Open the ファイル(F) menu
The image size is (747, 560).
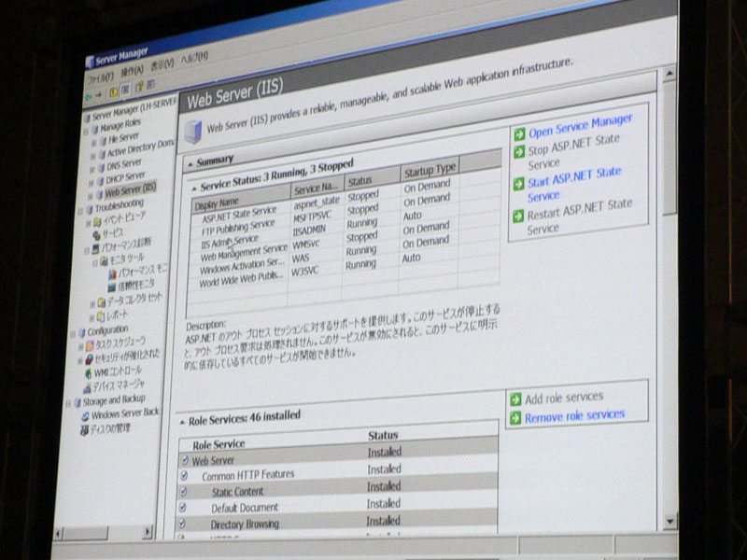pyautogui.click(x=101, y=77)
